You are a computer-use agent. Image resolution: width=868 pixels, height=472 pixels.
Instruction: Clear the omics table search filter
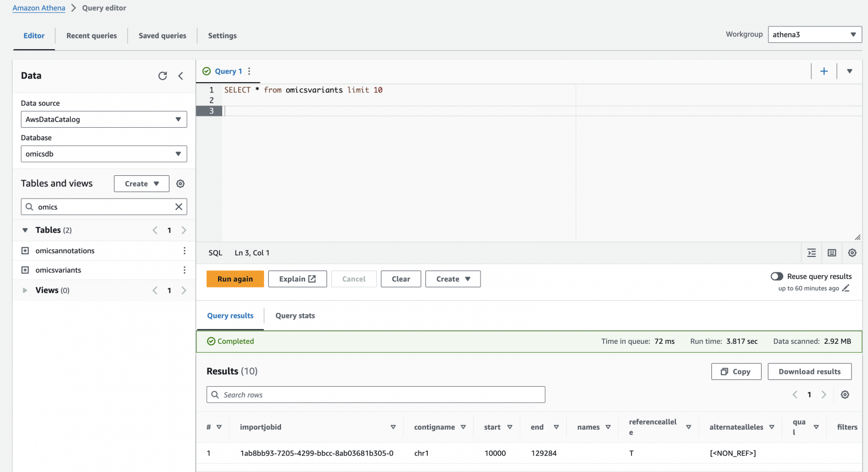[179, 207]
